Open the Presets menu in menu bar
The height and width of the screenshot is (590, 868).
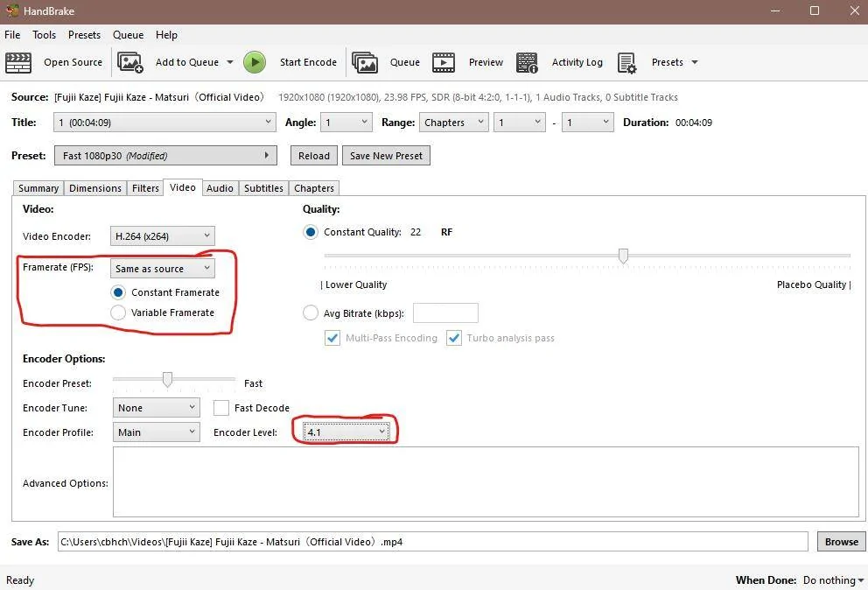84,35
